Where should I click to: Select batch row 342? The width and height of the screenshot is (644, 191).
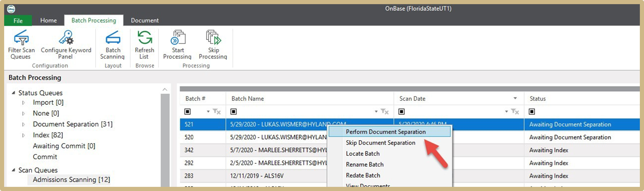[x=410, y=150]
